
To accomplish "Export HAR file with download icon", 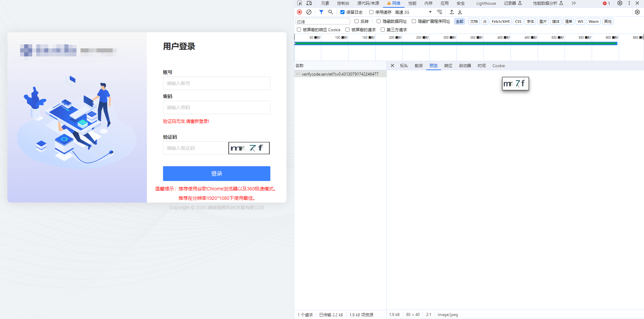I will (x=460, y=12).
